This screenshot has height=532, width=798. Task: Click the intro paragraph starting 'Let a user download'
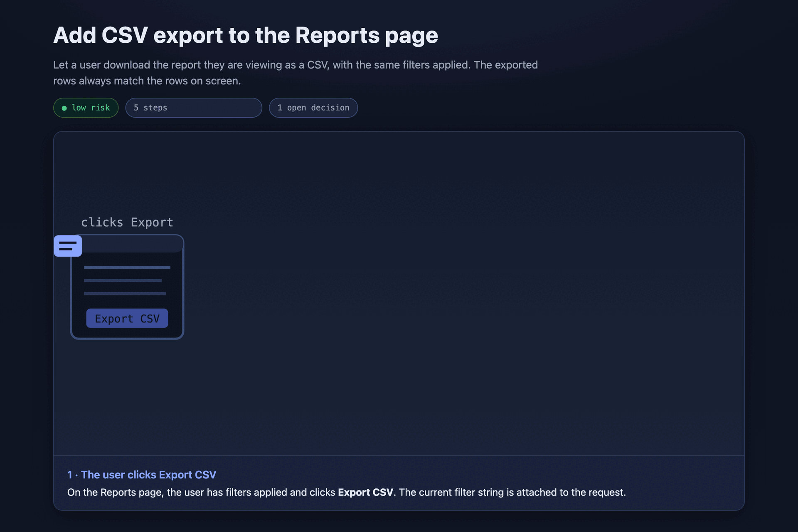point(296,73)
